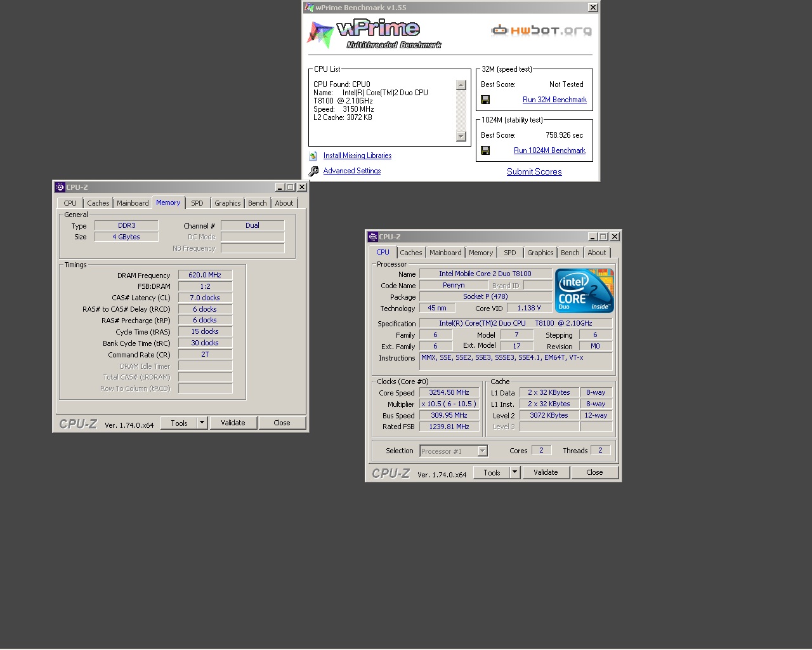Open About tab in the Memory CPU-Z window
This screenshot has width=812, height=650.
(284, 203)
